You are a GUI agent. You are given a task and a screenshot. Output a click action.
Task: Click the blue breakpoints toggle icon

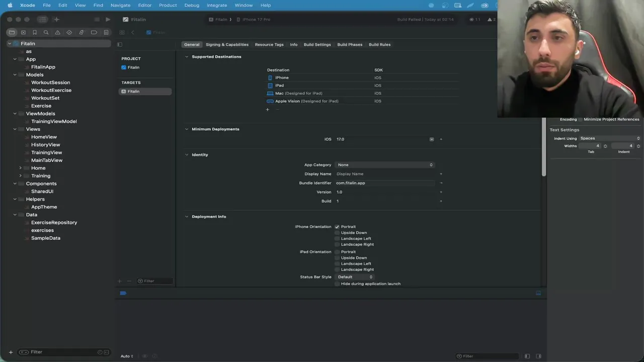pyautogui.click(x=123, y=293)
